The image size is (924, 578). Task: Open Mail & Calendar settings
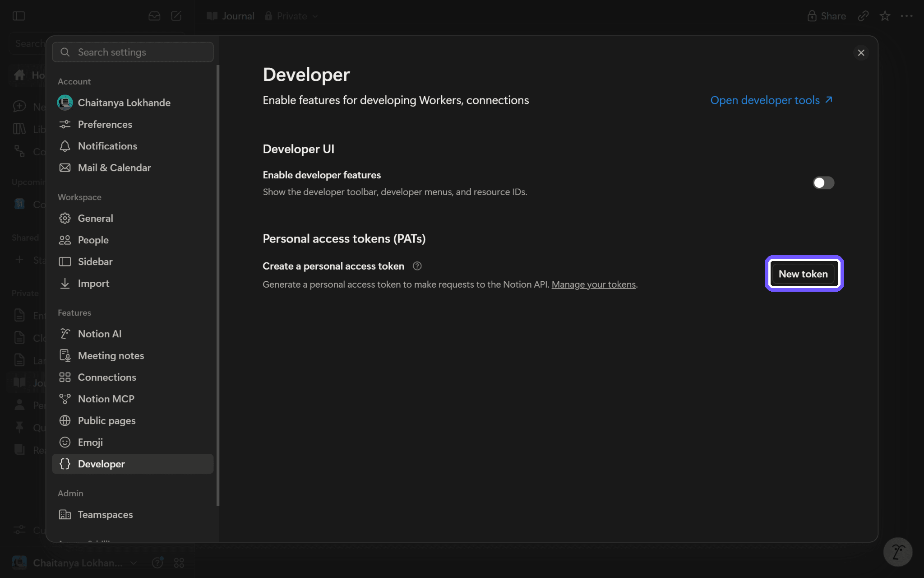[x=133, y=168]
